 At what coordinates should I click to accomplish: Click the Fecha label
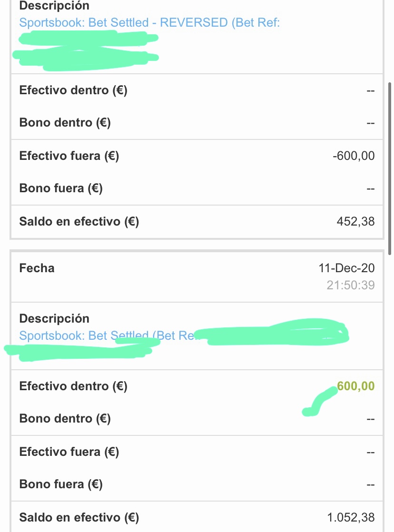[37, 268]
